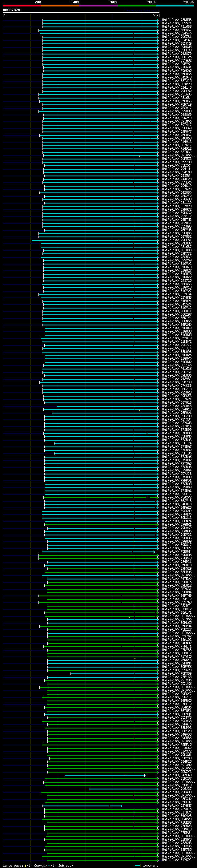
Task: Open hit UniRef100_Q42943
Action: [x=177, y=78]
